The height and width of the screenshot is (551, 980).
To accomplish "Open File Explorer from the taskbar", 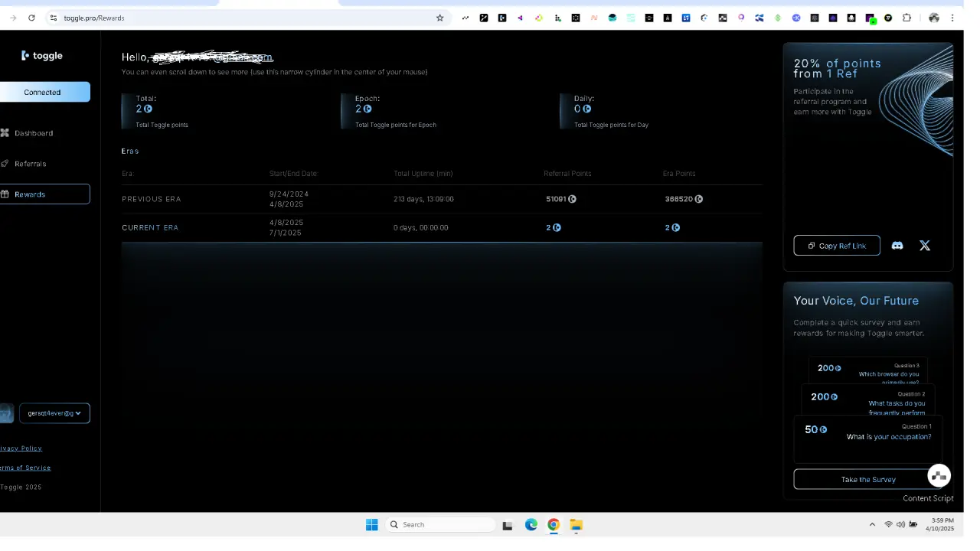I will [x=576, y=524].
